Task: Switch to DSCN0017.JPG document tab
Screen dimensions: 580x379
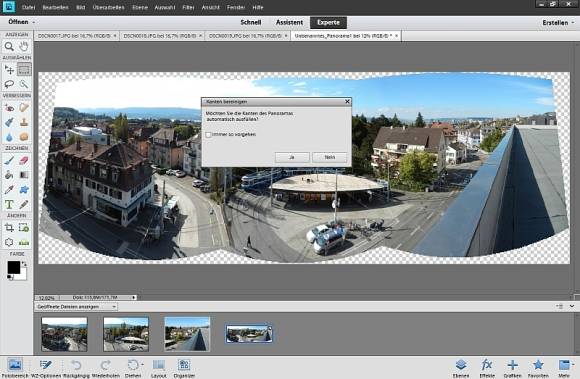Action: tap(74, 36)
